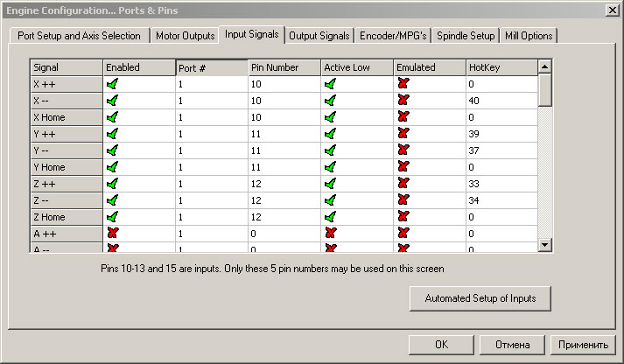Click Emulated red X for A ++ row
624x364 pixels.
[403, 233]
